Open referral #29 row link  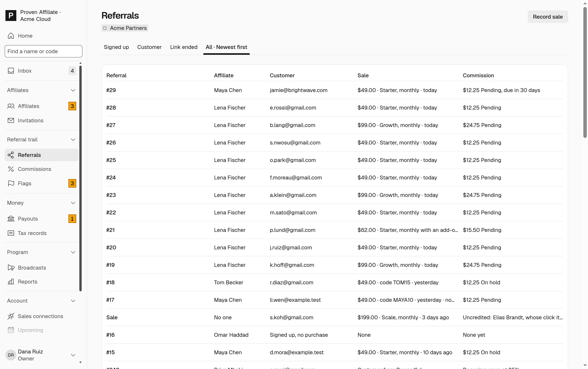(111, 90)
